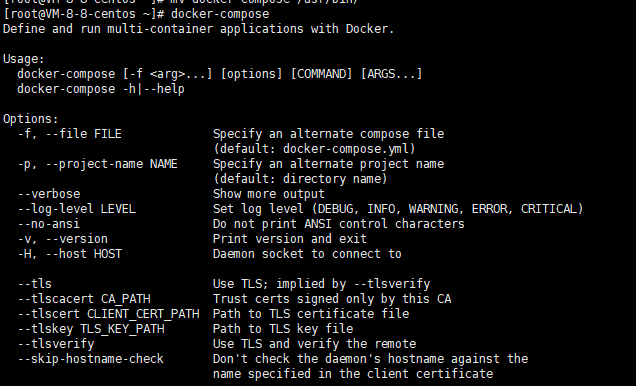Click the 'Options:' heading
This screenshot has width=636, height=386.
(x=31, y=119)
